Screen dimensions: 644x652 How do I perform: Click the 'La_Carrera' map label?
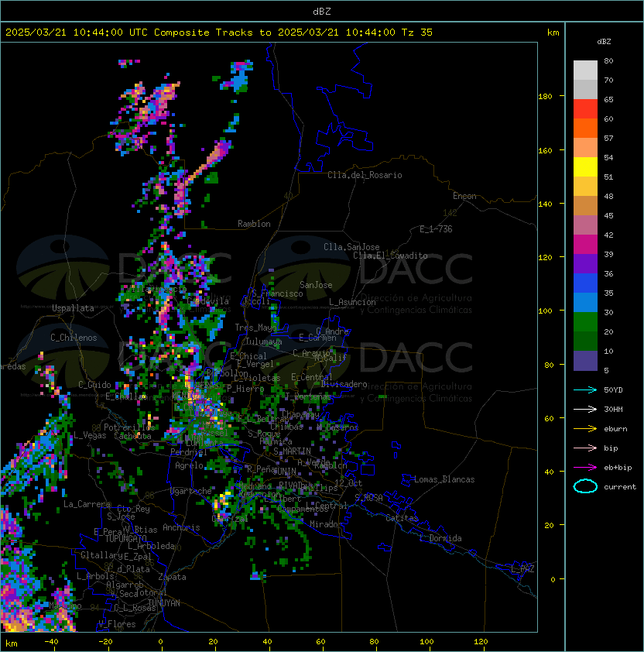click(87, 504)
